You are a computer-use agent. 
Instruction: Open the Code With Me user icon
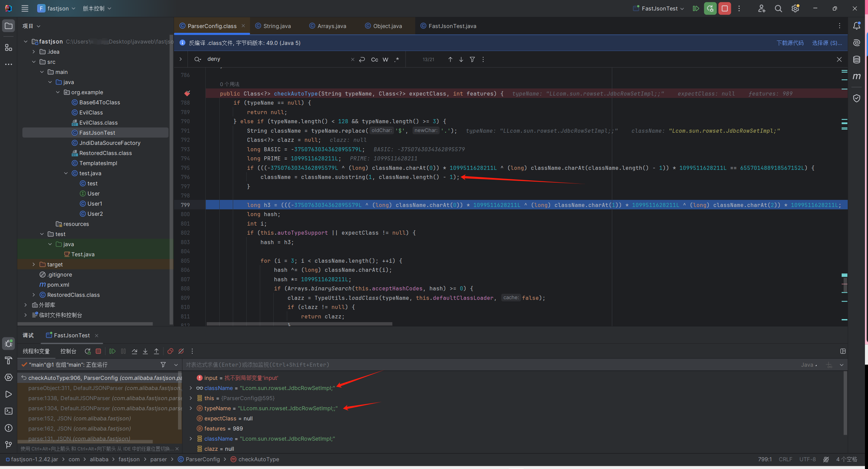point(762,8)
